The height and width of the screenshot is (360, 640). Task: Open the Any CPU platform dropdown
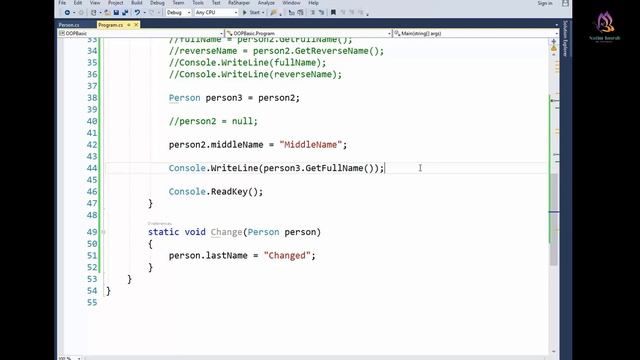(216, 13)
